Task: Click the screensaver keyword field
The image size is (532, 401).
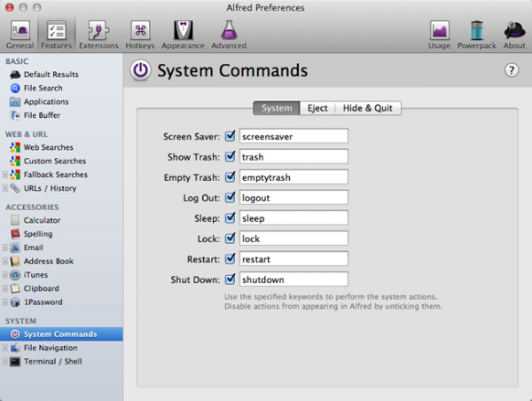Action: [x=293, y=136]
